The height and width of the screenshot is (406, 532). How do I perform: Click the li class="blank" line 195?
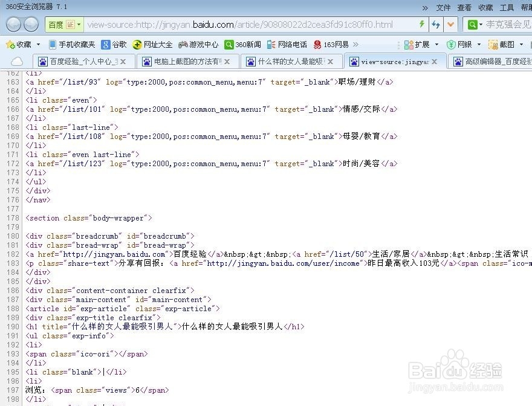tap(76, 372)
